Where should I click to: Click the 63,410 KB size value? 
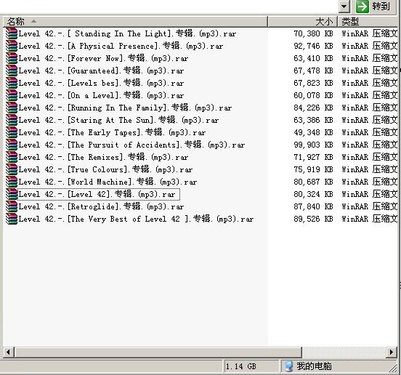click(313, 58)
